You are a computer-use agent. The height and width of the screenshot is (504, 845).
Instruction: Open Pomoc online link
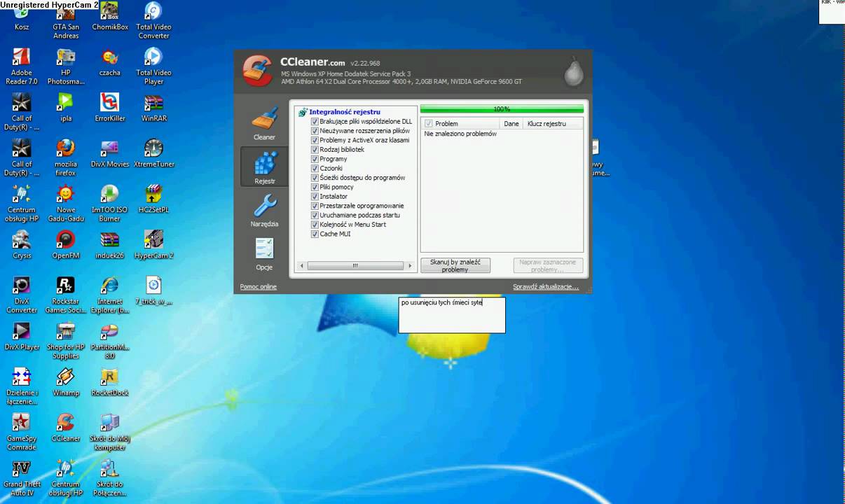click(259, 287)
